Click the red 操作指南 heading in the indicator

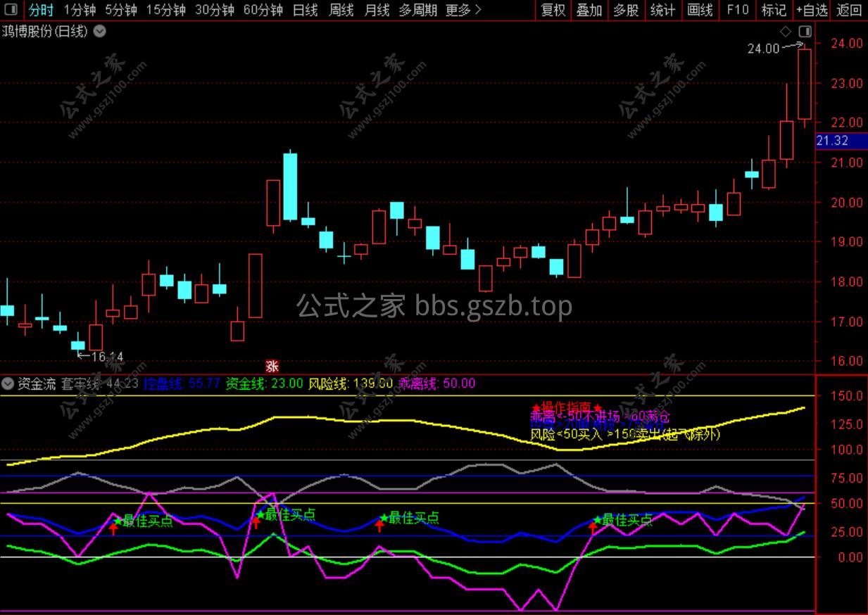pyautogui.click(x=567, y=409)
